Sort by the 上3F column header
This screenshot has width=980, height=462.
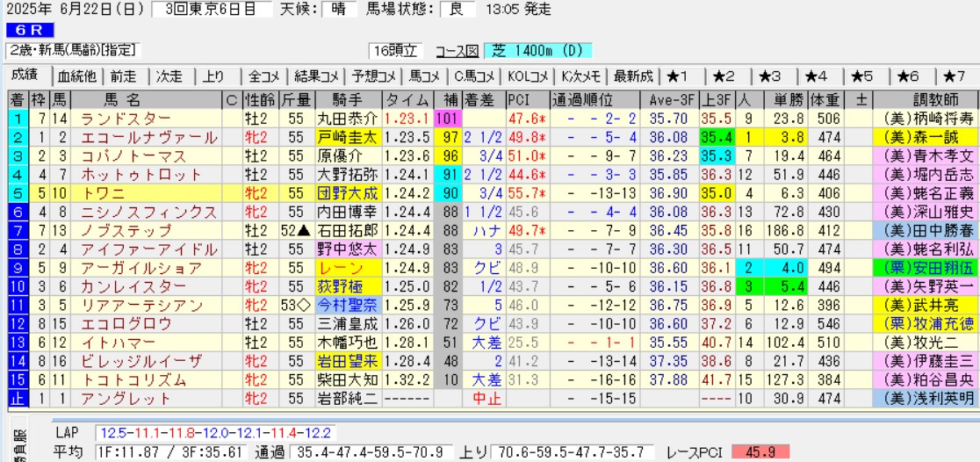point(717,99)
